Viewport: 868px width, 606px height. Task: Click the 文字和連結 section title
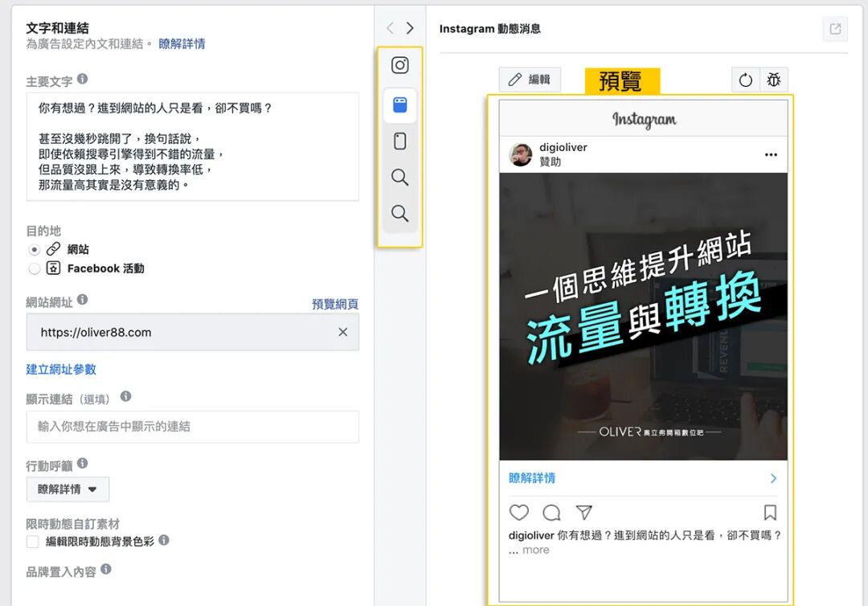tap(58, 27)
